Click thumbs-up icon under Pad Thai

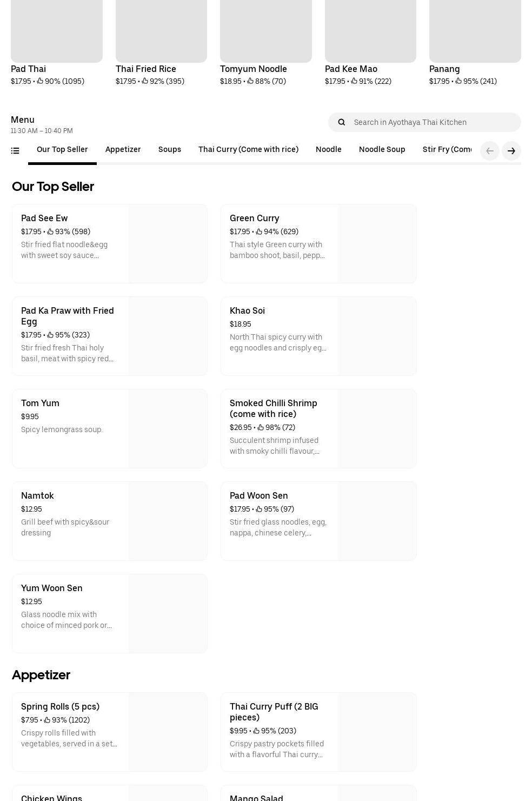click(x=40, y=81)
